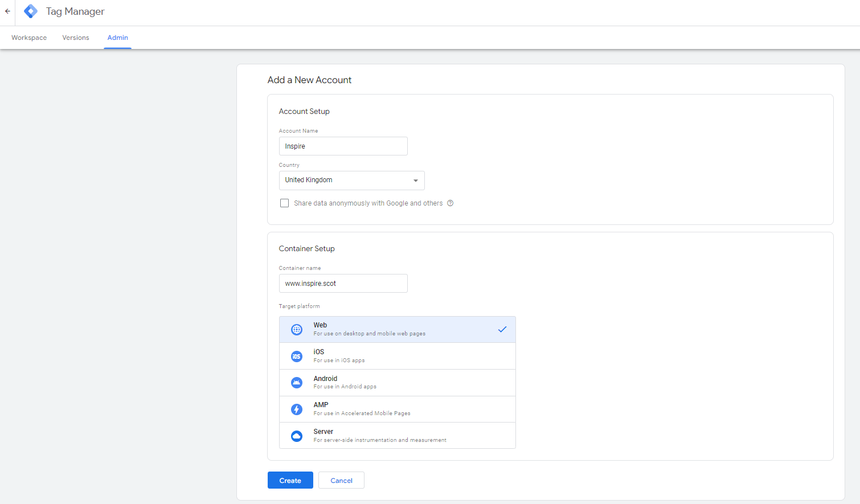Click 'For use in iOS apps' text
The height and width of the screenshot is (504, 860).
[x=339, y=360]
